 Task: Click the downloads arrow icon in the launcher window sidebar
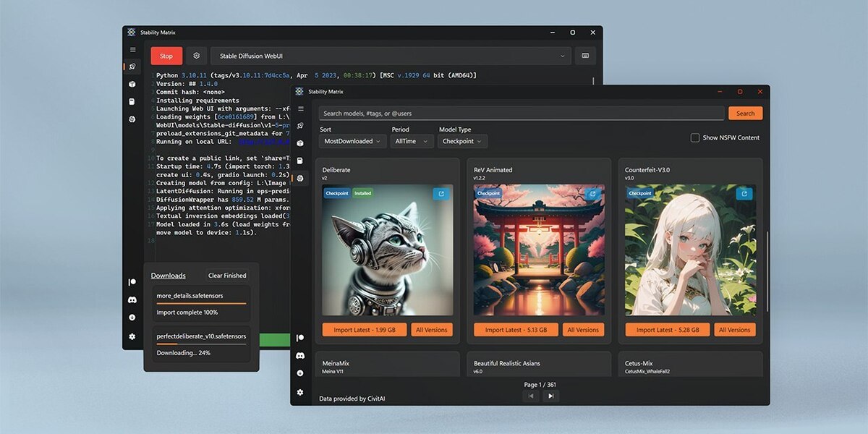(132, 318)
